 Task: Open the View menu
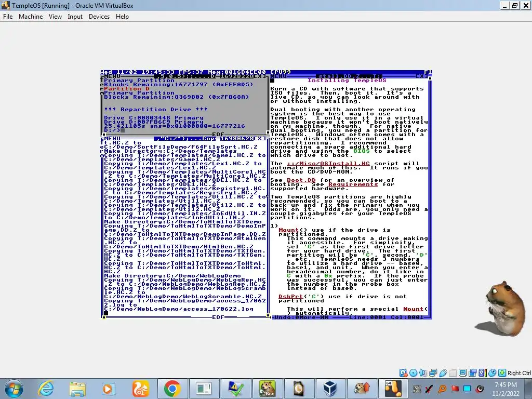click(55, 17)
